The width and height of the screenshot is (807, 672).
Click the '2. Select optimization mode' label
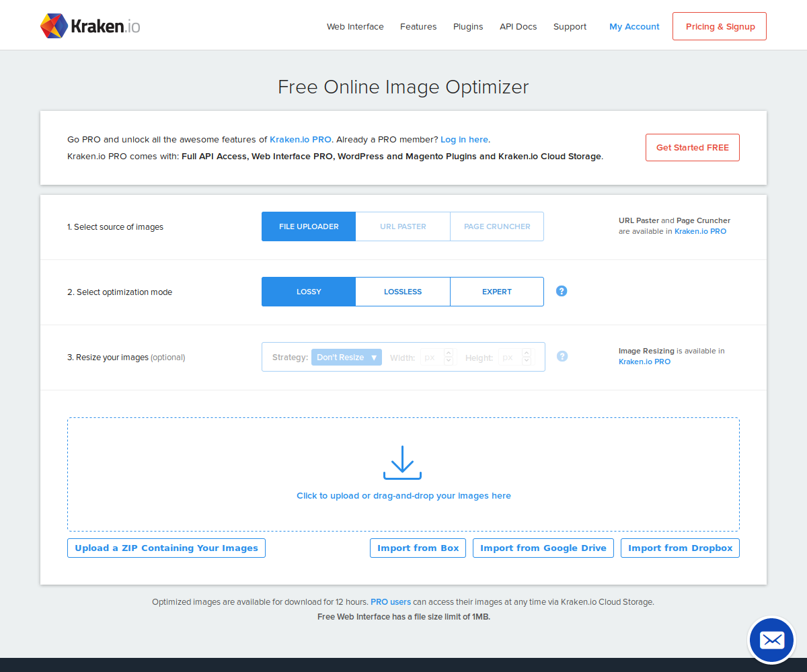pos(120,292)
